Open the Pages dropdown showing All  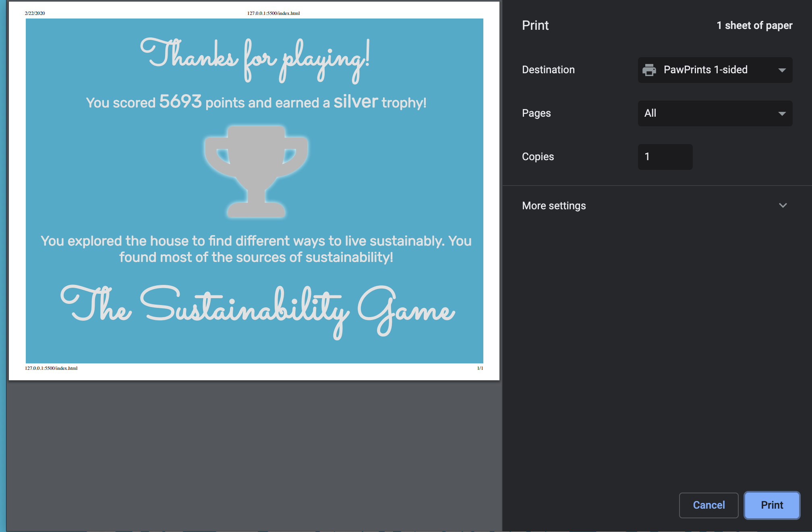coord(715,113)
